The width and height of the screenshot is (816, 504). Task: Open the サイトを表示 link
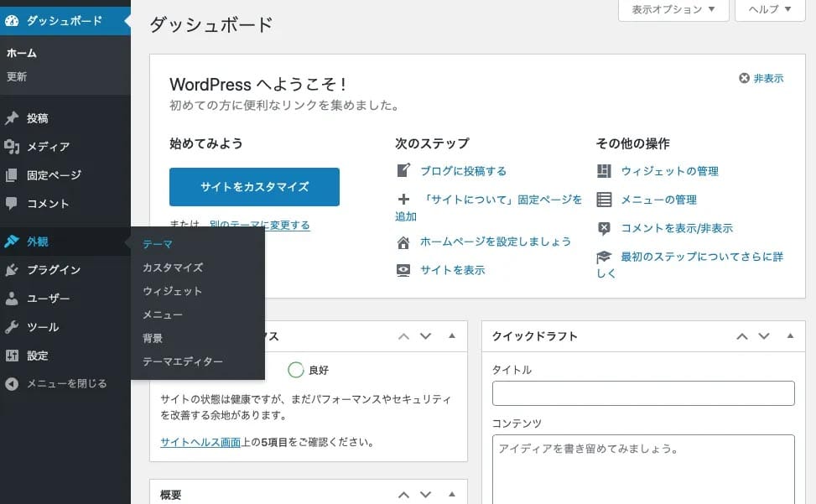coord(453,271)
